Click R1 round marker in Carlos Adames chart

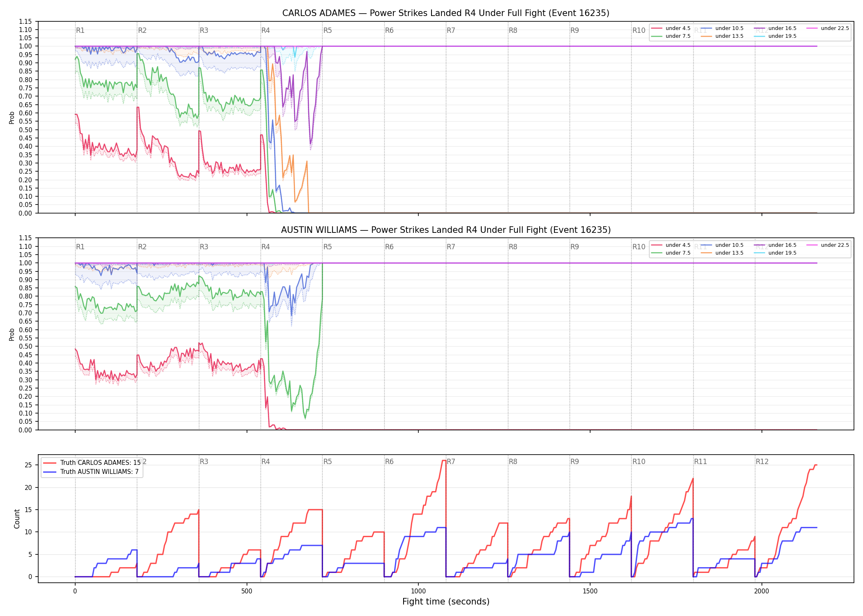pos(80,30)
